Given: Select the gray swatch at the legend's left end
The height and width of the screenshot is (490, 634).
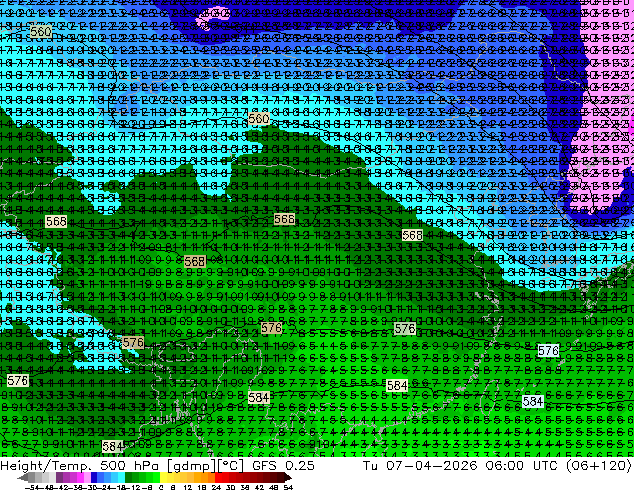Looking at the screenshot, I should tap(32, 477).
